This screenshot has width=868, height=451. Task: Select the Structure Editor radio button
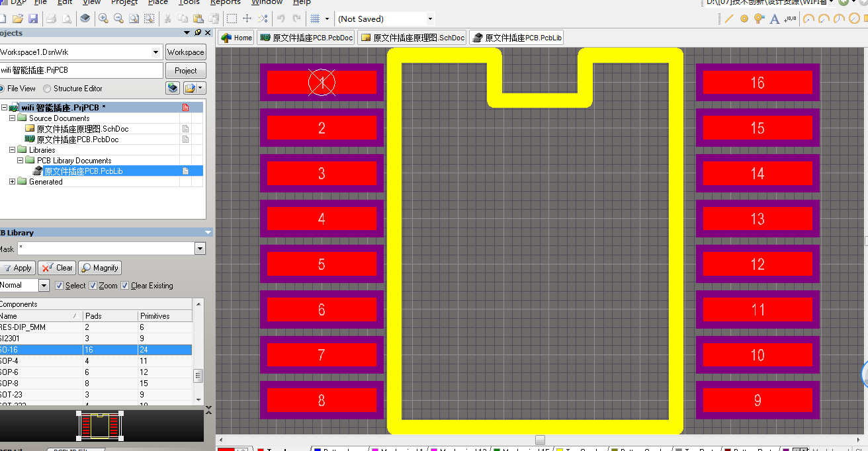[47, 89]
